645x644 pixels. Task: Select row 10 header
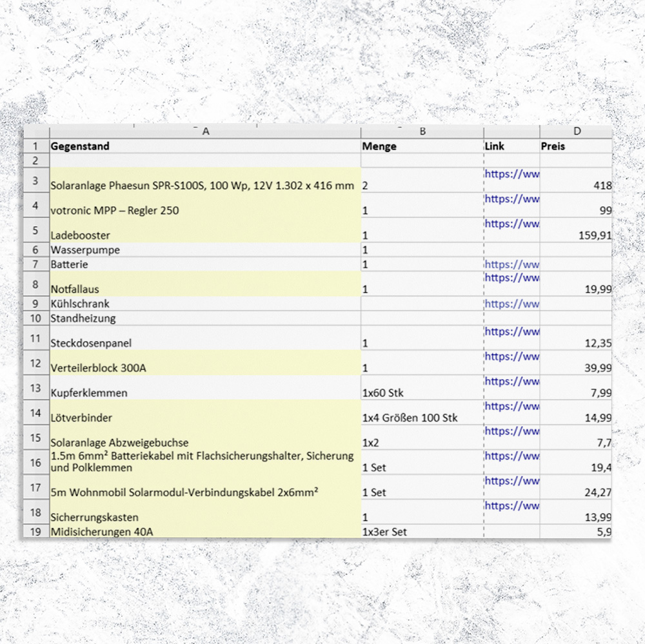36,318
